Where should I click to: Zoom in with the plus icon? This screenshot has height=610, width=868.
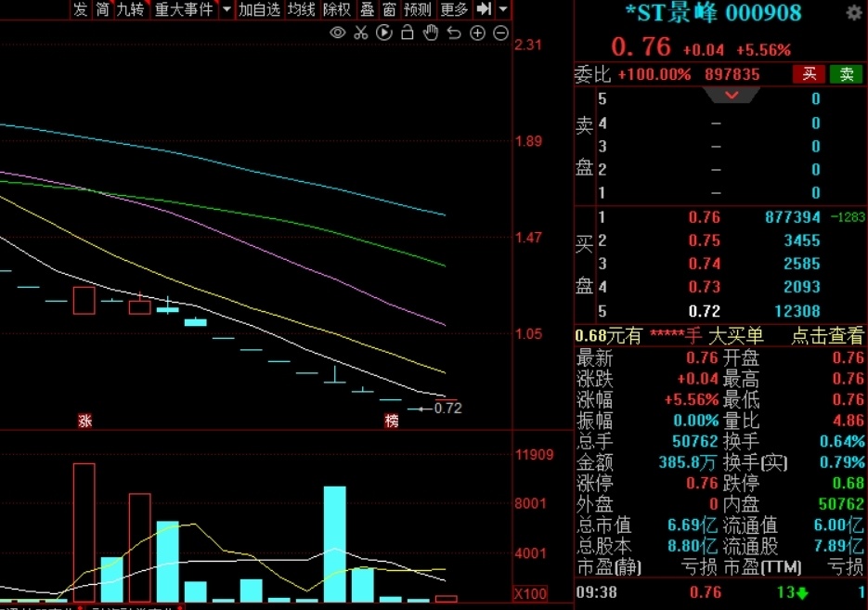[x=477, y=33]
